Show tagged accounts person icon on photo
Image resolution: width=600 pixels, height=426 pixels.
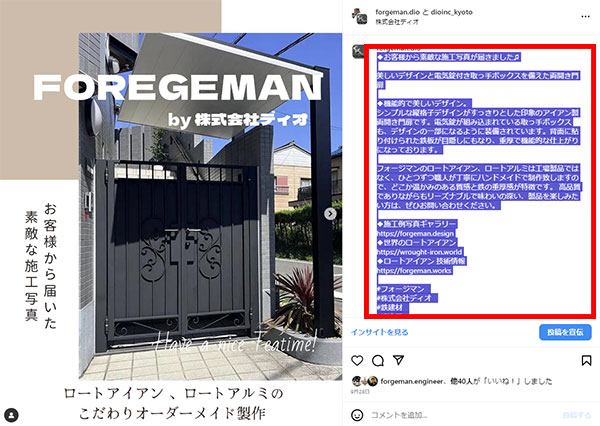(12, 415)
